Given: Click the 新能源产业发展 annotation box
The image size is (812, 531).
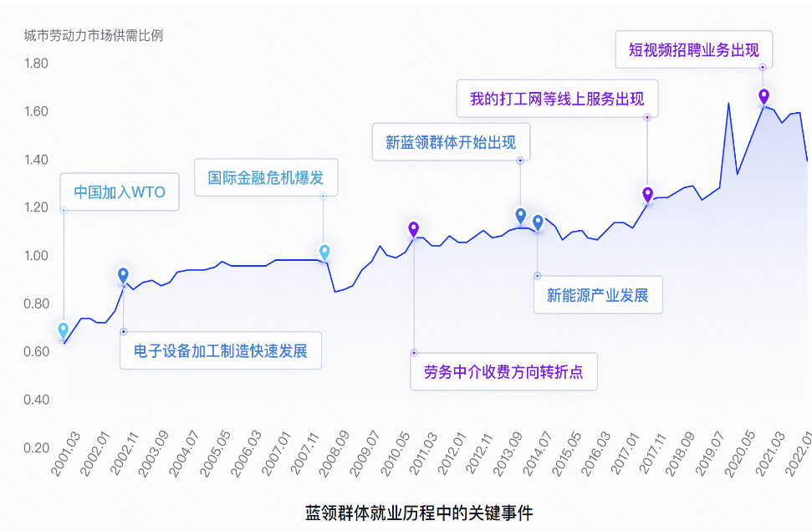Looking at the screenshot, I should tap(598, 294).
